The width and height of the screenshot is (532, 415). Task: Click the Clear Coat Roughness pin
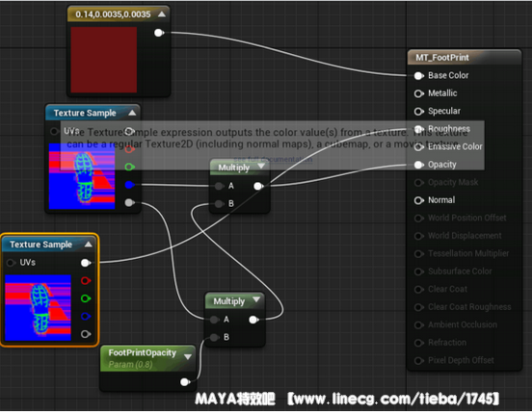coord(418,307)
